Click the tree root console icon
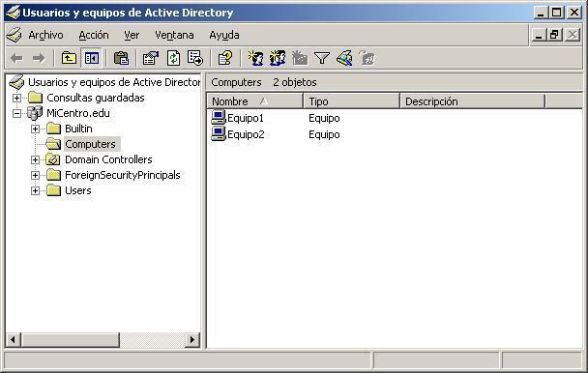 (x=16, y=82)
